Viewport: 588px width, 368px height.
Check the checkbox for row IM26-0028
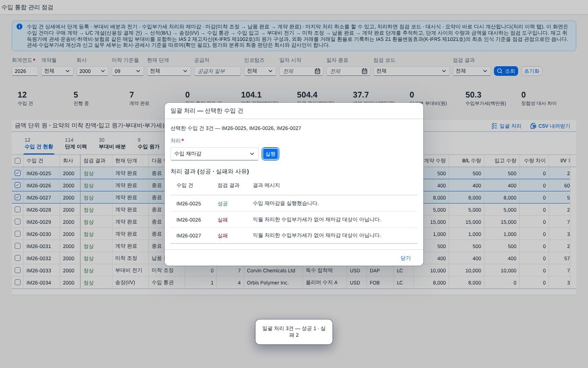click(x=18, y=209)
